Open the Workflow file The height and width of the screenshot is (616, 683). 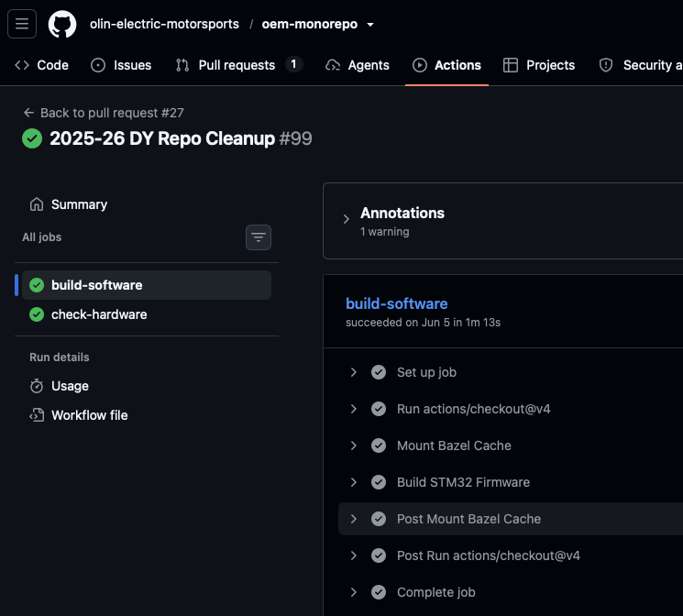[x=147, y=415]
